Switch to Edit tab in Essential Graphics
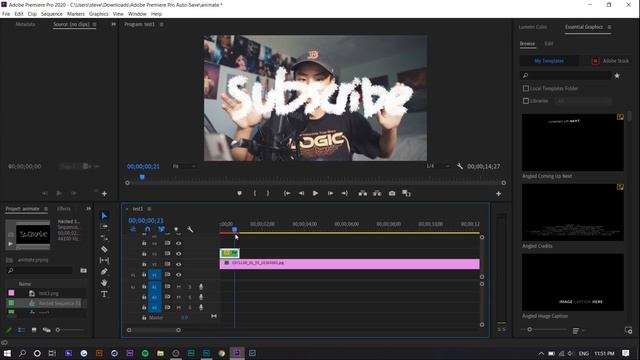The height and width of the screenshot is (360, 640). click(x=549, y=43)
